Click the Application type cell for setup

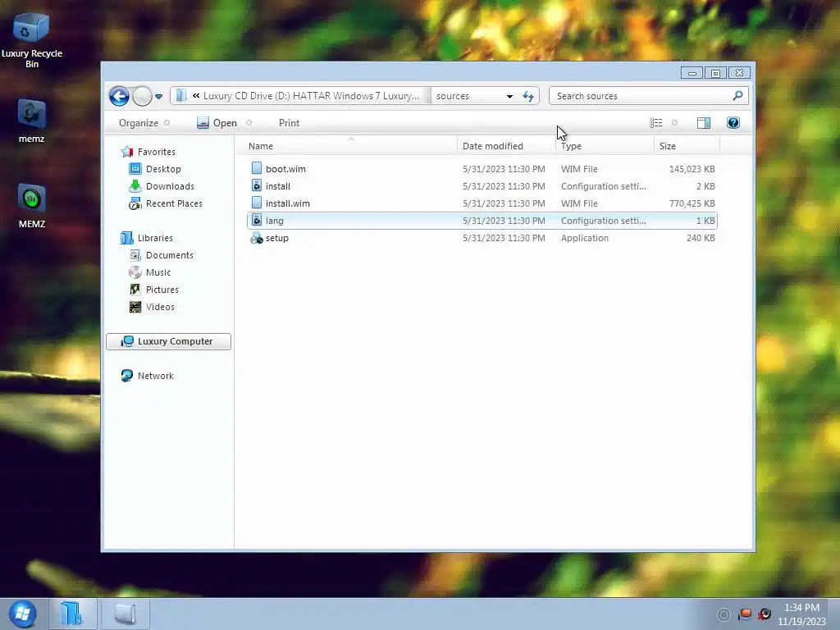click(x=584, y=238)
